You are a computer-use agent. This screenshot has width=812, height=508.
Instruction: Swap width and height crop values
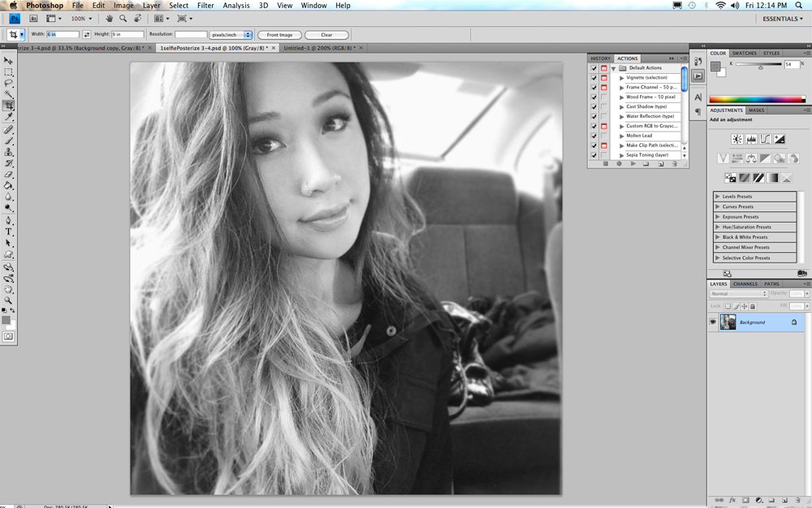[87, 35]
